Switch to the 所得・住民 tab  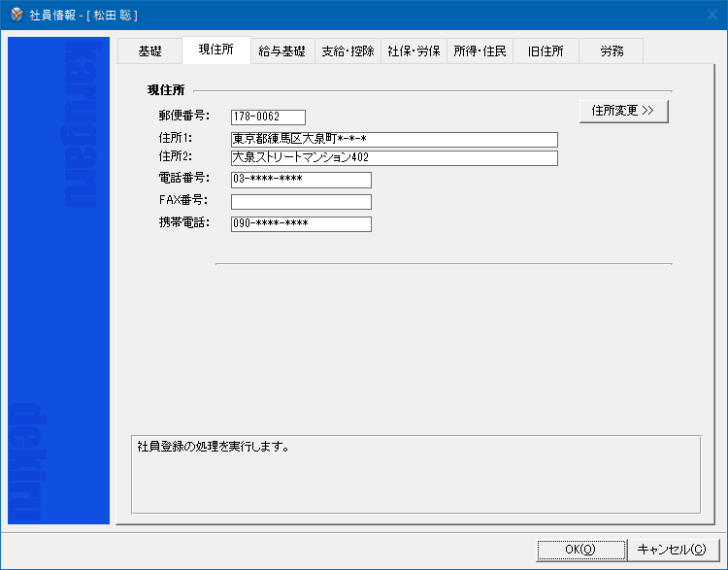point(480,51)
